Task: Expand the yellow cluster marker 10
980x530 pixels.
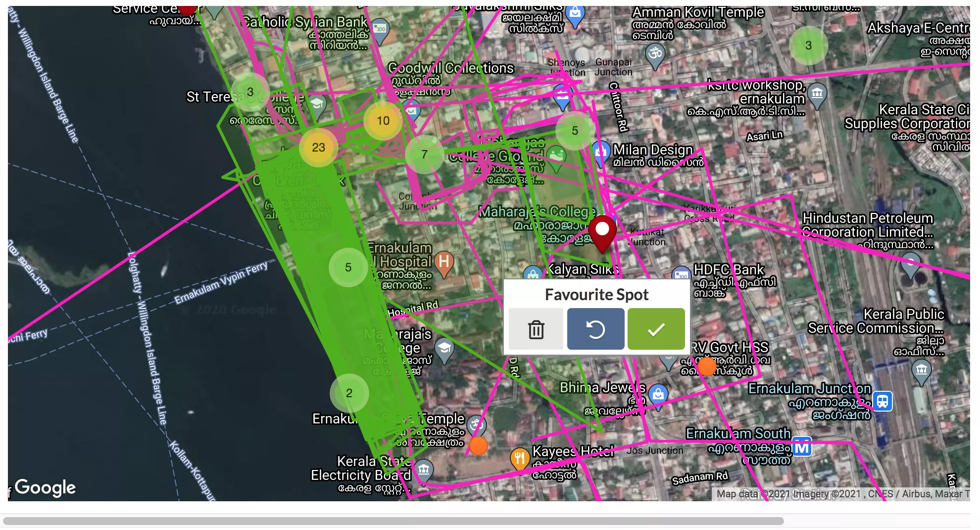Action: point(383,121)
